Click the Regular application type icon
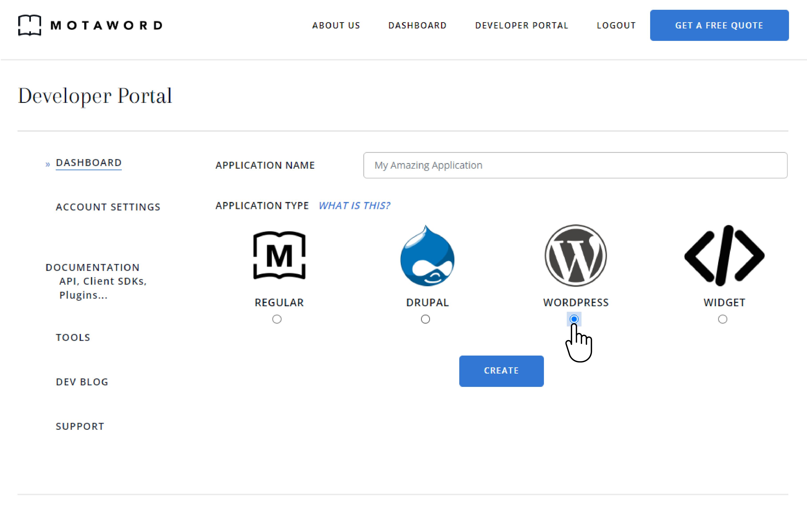Screen dimensions: 807x532 (x=279, y=255)
